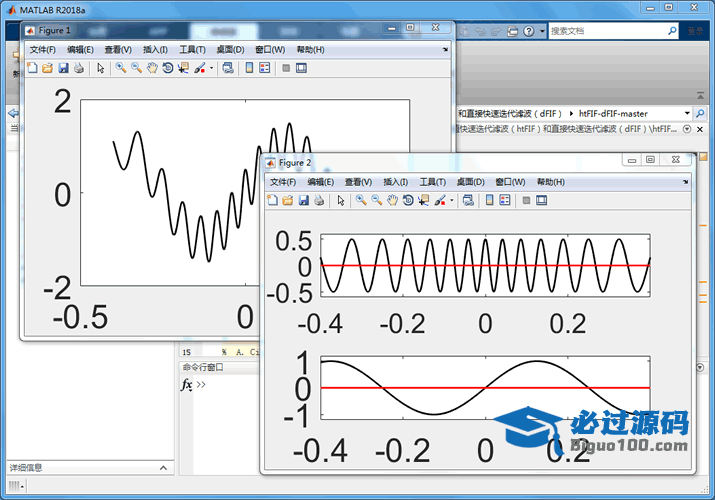The height and width of the screenshot is (500, 715).
Task: Open 编辑(E) menu in Figure 2
Action: click(321, 182)
